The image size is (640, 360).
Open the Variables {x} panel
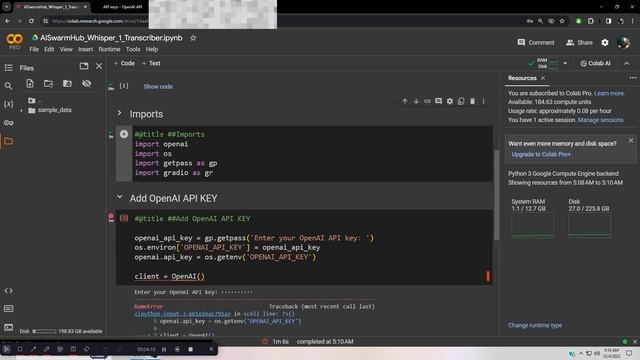(x=8, y=104)
